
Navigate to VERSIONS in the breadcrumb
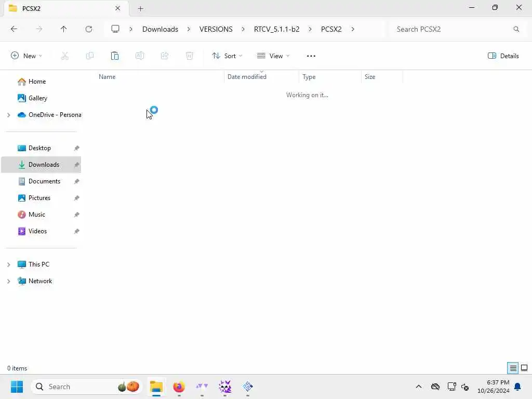pyautogui.click(x=216, y=29)
